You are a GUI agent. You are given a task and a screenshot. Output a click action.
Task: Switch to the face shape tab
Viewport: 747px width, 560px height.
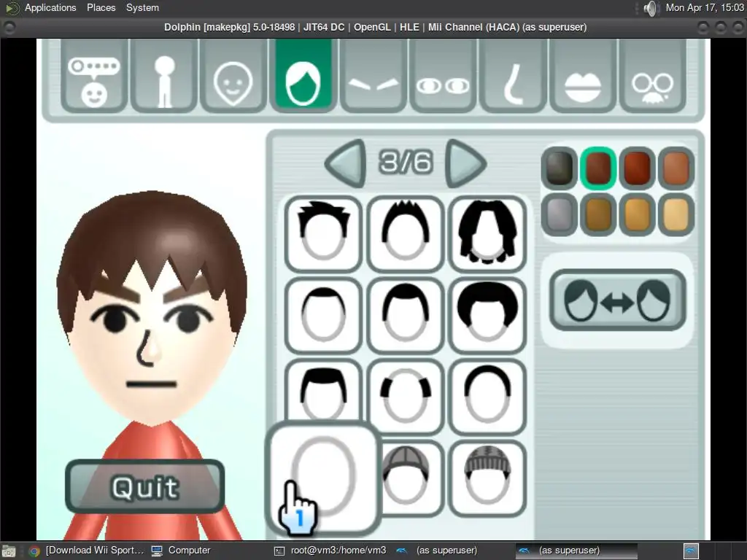pos(233,76)
